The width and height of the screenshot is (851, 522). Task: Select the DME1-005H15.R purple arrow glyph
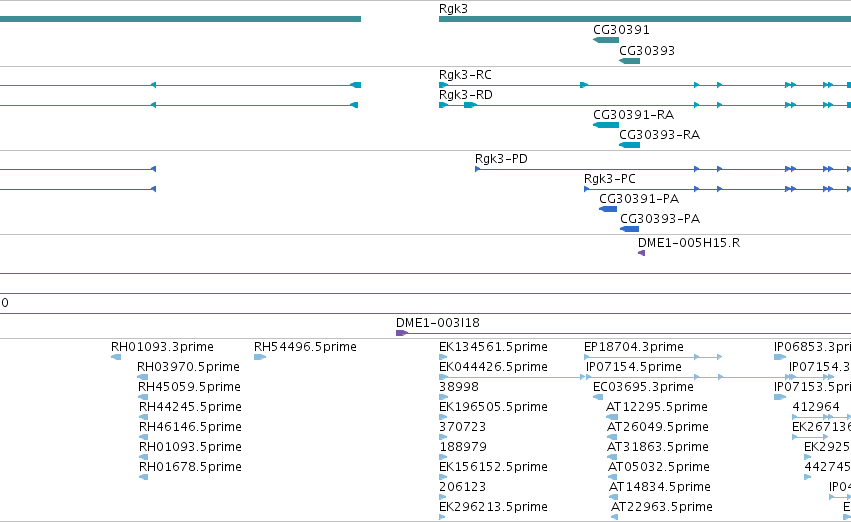(642, 253)
